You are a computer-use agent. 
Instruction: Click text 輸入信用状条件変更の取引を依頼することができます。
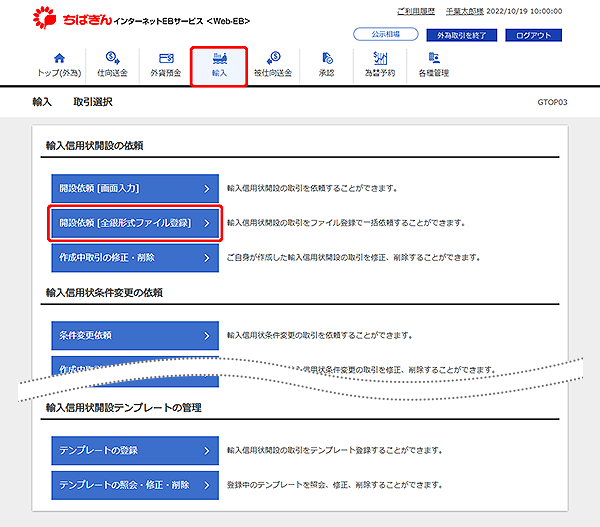tap(320, 336)
